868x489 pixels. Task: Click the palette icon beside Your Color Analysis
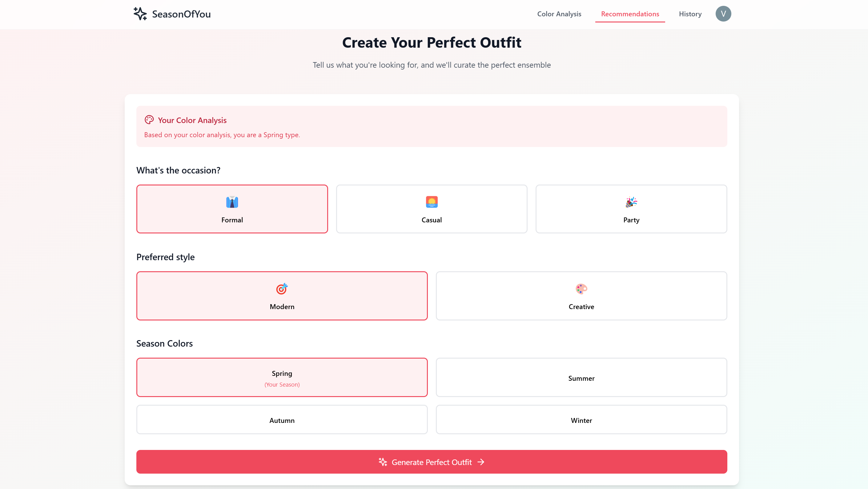tap(149, 120)
